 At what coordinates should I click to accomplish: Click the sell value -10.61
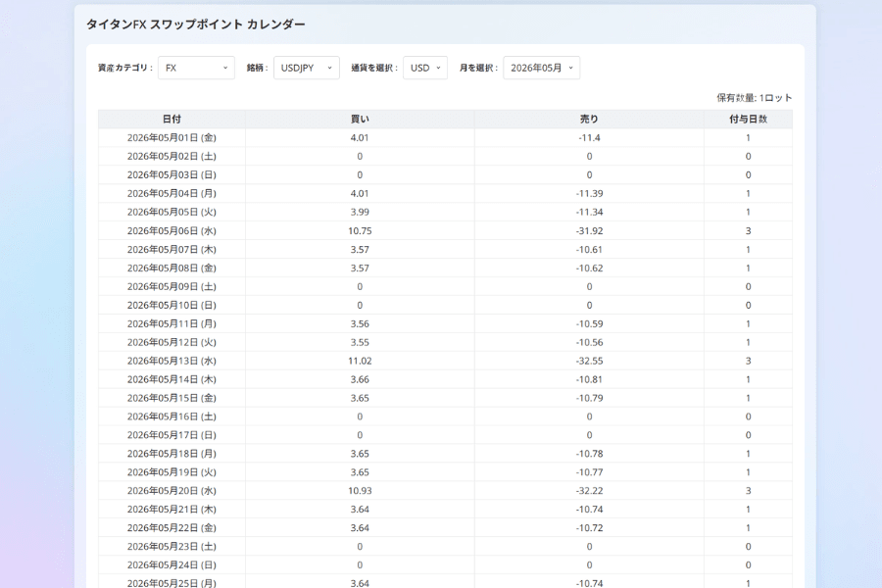pyautogui.click(x=589, y=249)
